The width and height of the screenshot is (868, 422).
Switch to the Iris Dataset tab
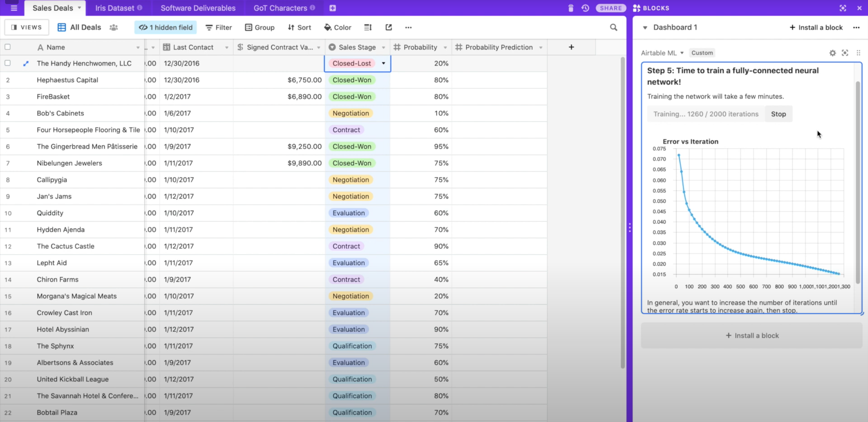[115, 8]
